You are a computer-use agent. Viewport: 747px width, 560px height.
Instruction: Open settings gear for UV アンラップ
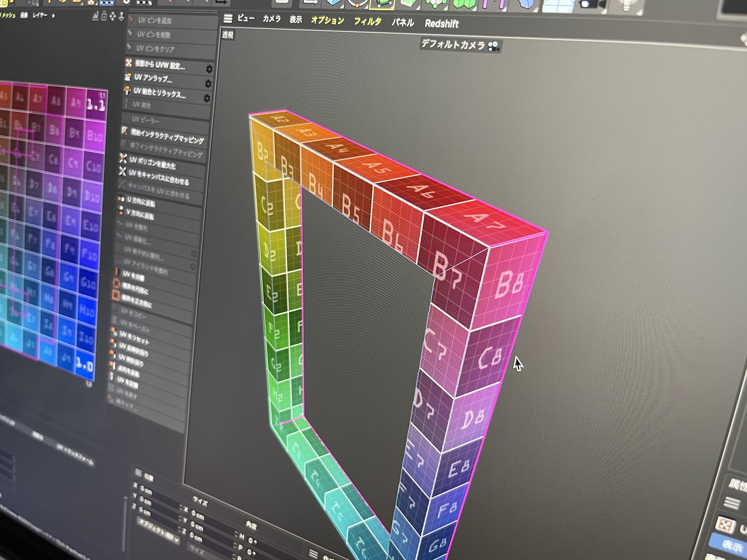[208, 84]
